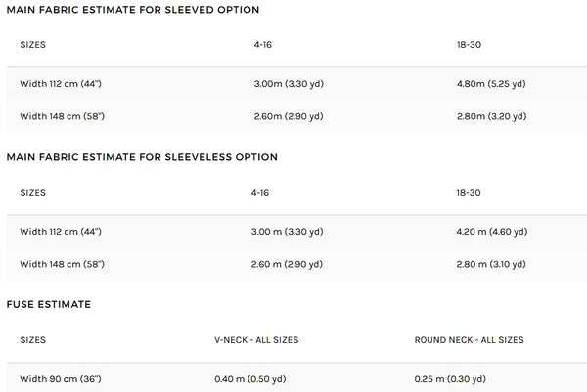Select the 4-16 column header in sleeved table
Screen dimensions: 587x392
point(262,45)
